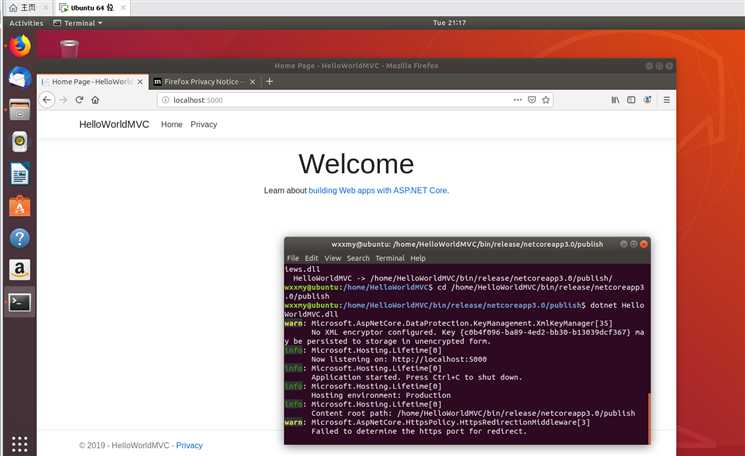The width and height of the screenshot is (745, 456).
Task: Open the clock Tue 21:17
Action: (x=449, y=23)
